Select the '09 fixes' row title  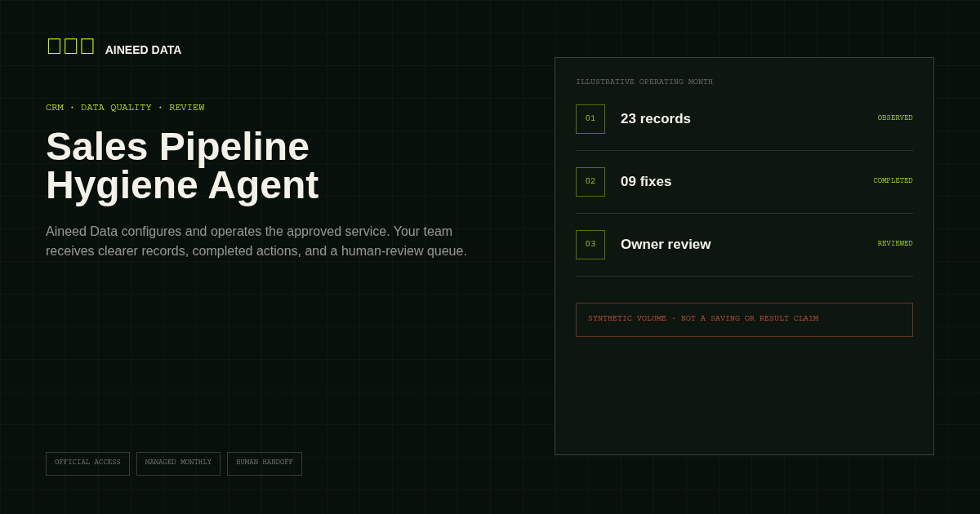click(x=646, y=182)
